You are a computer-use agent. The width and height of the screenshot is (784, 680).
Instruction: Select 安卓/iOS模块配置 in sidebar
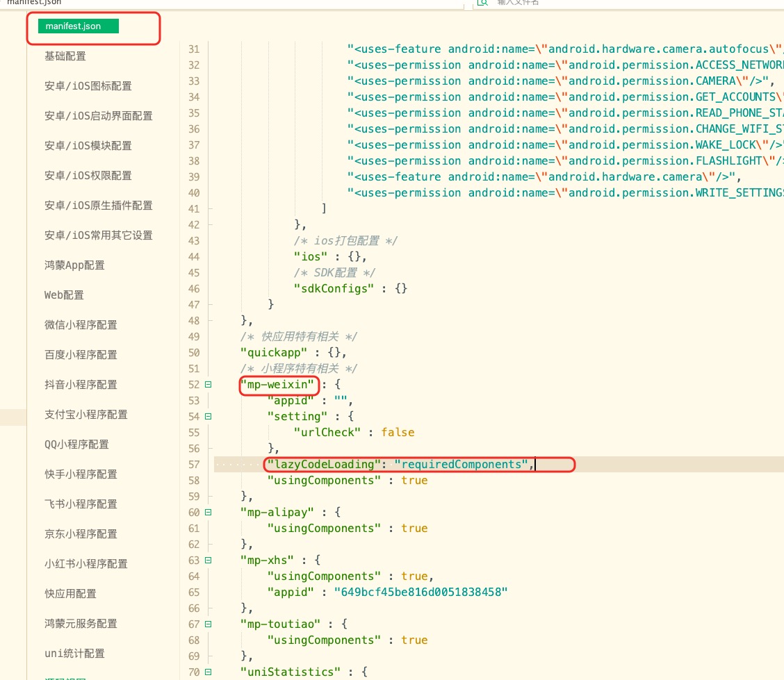[x=88, y=146]
